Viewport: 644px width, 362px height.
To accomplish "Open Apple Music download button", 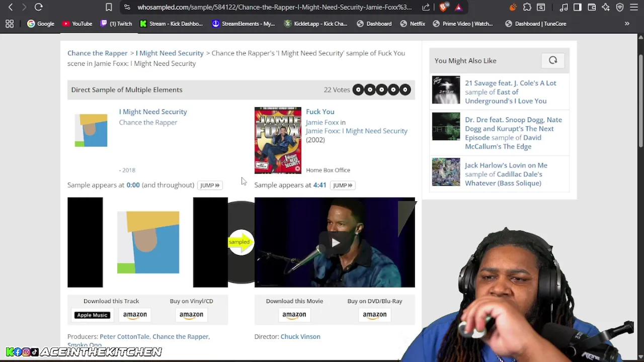I will 93,315.
